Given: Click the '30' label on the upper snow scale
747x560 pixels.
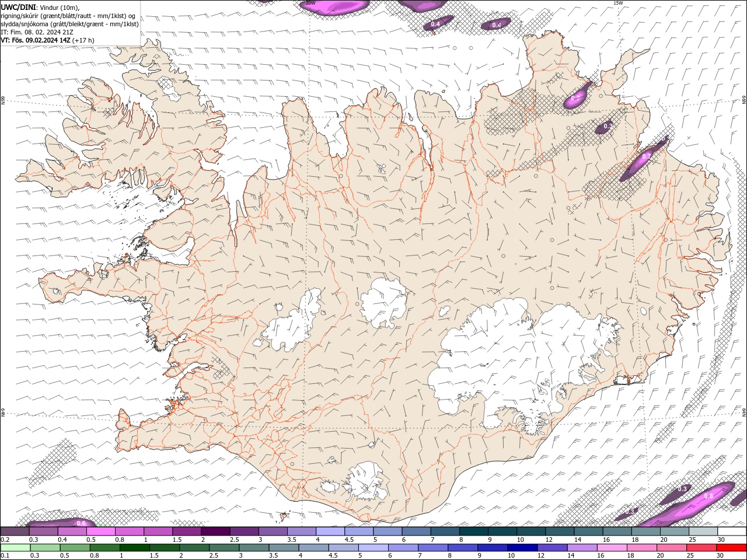Looking at the screenshot, I should tap(721, 540).
